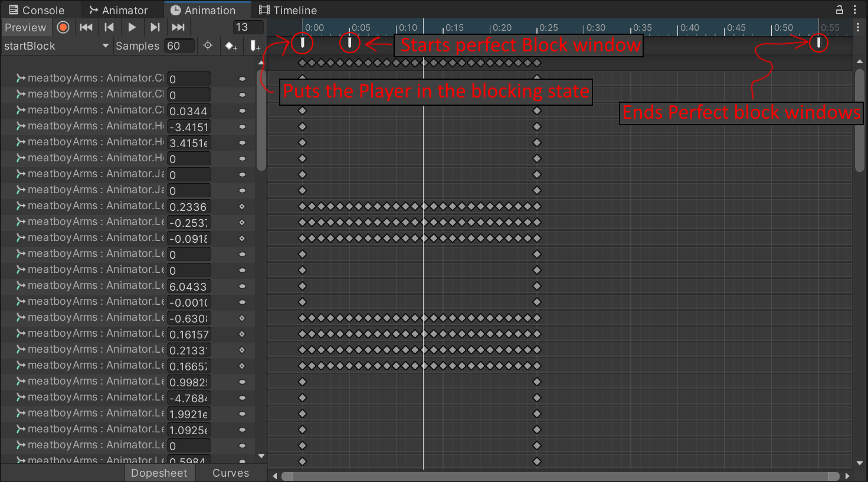Toggle the Preview mode button

click(25, 27)
